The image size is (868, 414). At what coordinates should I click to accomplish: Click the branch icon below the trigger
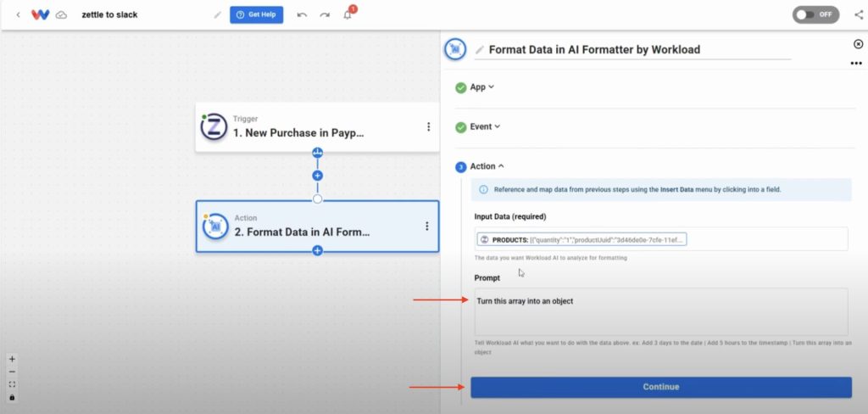coord(317,153)
